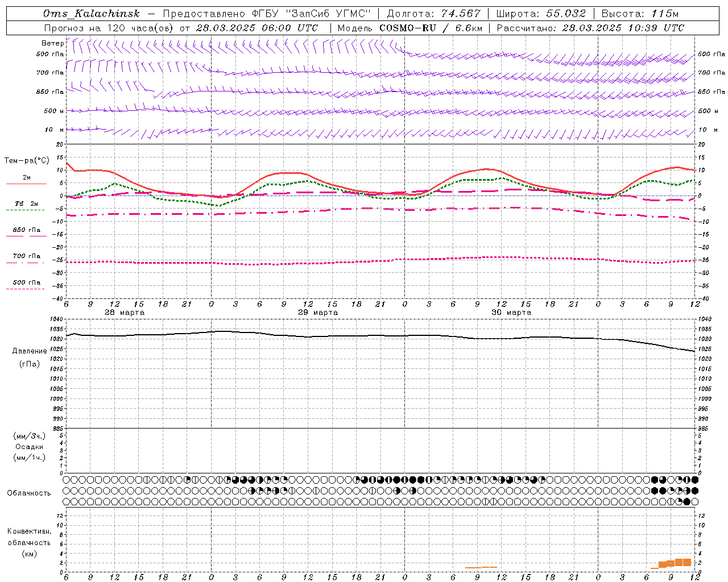Select the forecast start 28.03.2025 06:00 UTC
728x582 pixels.
257,28
